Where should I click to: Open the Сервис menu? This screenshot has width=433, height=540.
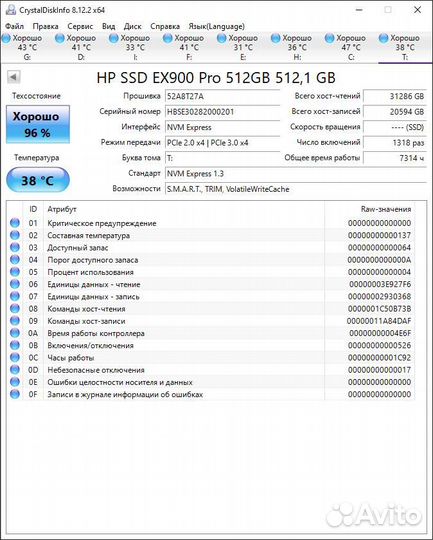coord(80,26)
